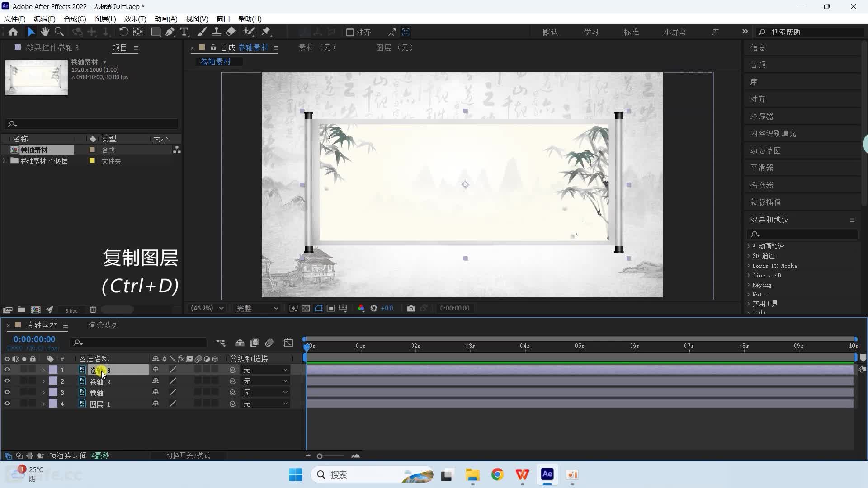Switch to 效果控件 卷轴 3 tab

(52, 47)
